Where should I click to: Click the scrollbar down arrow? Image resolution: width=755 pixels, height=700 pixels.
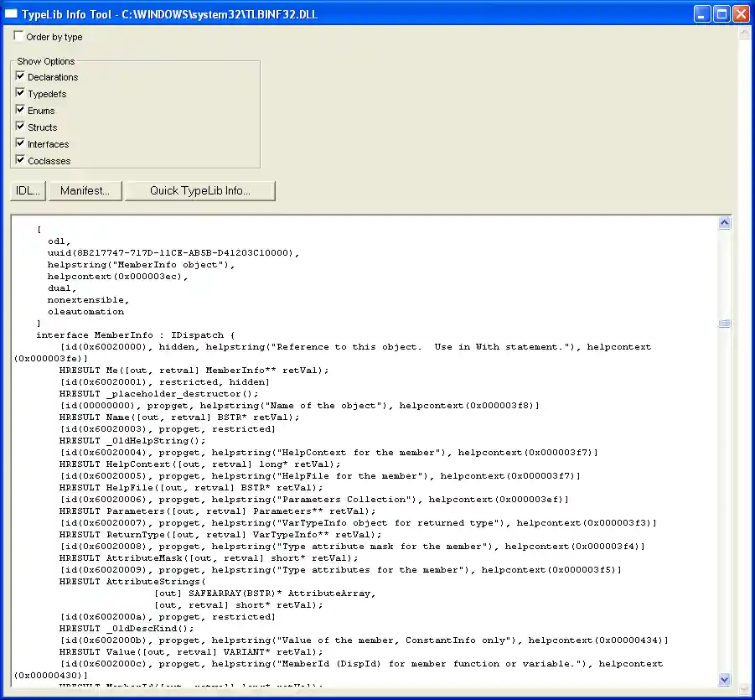click(x=724, y=680)
